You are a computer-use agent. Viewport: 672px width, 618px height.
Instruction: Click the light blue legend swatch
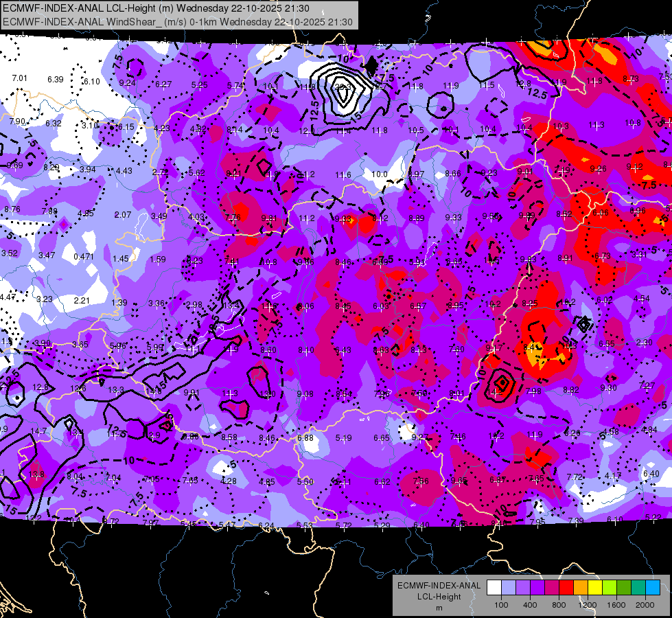509,587
